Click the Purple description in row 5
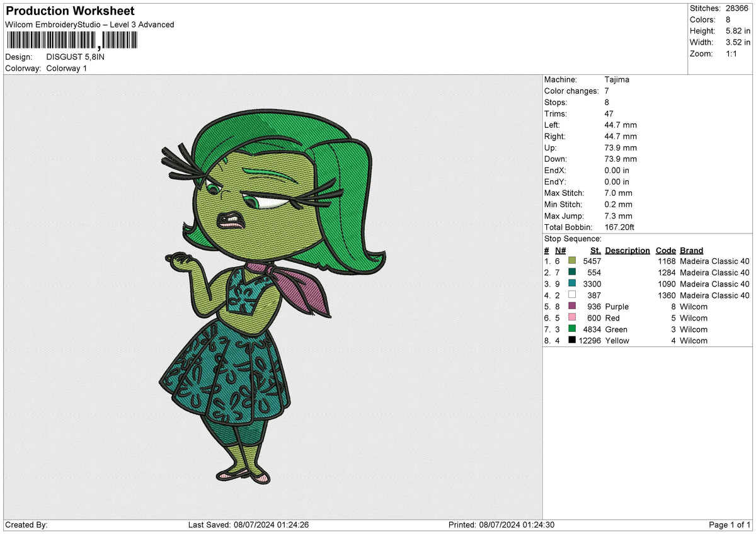 (617, 307)
